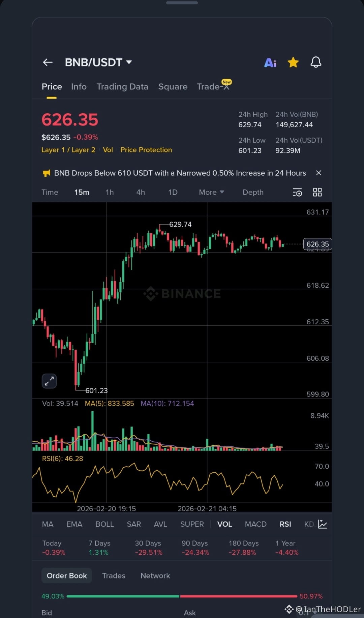The height and width of the screenshot is (618, 364).
Task: Read the BNB Drops Below 610 news
Action: pos(180,173)
